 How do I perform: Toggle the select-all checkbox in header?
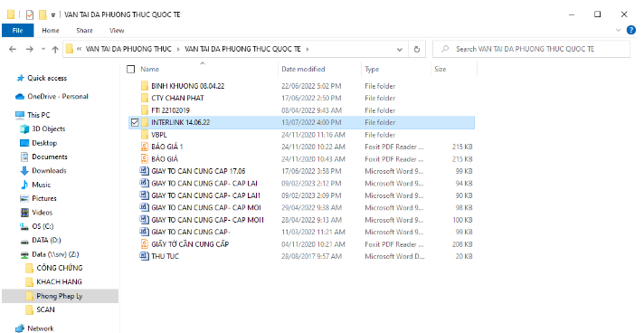130,69
